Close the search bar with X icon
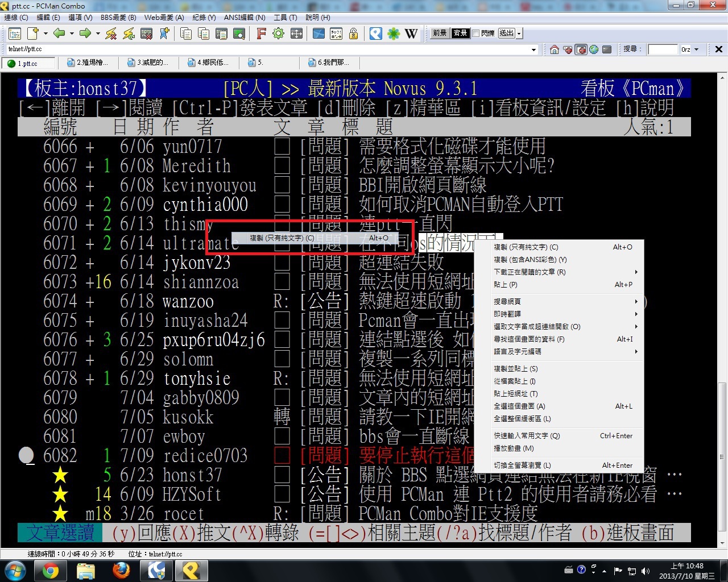728x582 pixels. pyautogui.click(x=719, y=49)
